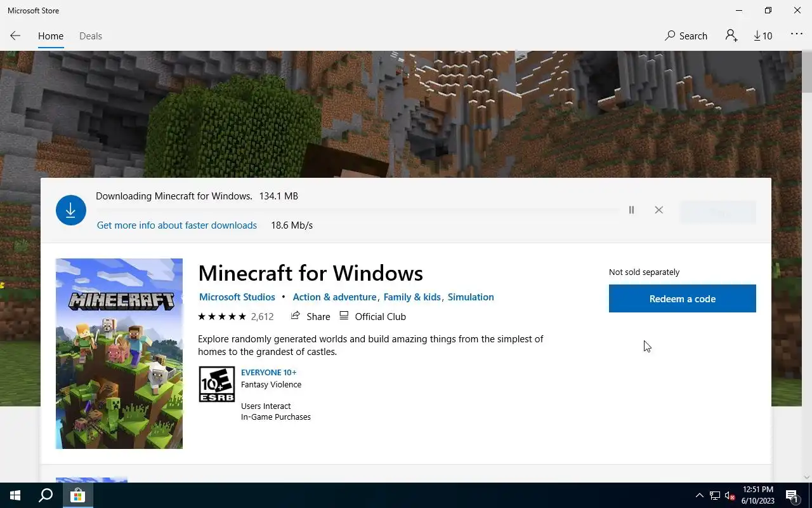Click the 'In-Game Purchases' text
The width and height of the screenshot is (812, 508).
(x=276, y=417)
